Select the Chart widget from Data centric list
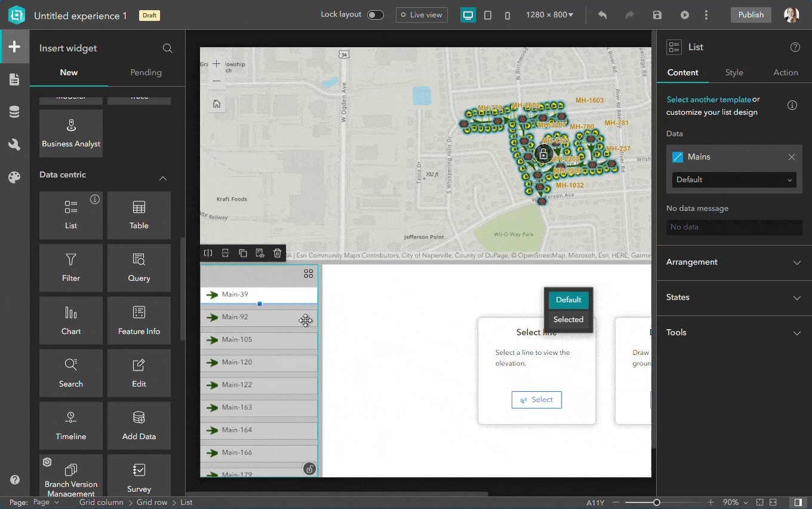The image size is (812, 509). coord(70,320)
